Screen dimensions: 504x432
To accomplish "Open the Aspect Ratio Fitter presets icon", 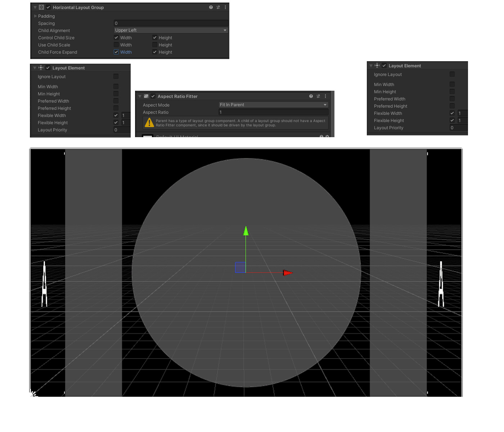I will click(318, 96).
